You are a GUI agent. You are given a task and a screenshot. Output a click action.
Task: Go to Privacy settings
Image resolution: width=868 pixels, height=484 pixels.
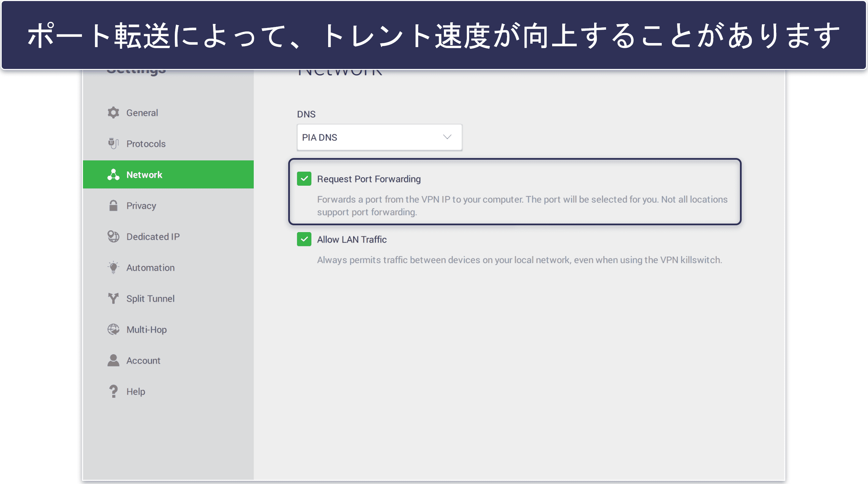point(168,205)
